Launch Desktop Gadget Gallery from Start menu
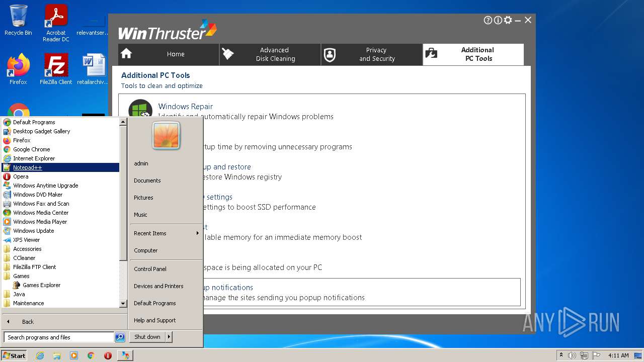 coord(42,131)
